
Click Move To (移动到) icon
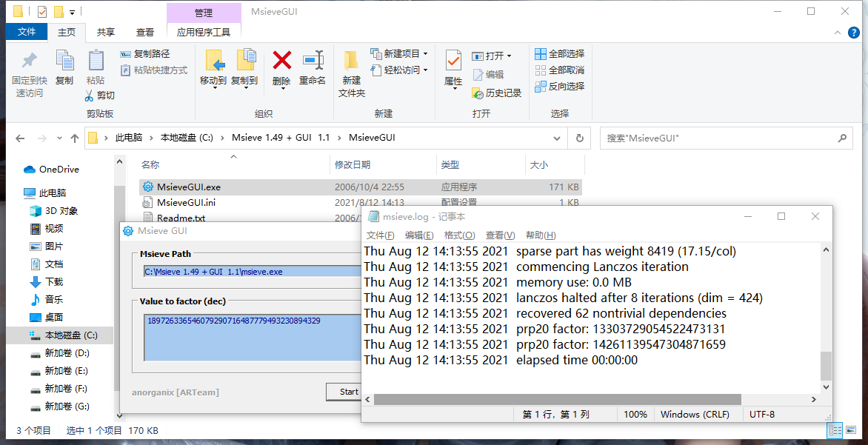click(x=214, y=61)
